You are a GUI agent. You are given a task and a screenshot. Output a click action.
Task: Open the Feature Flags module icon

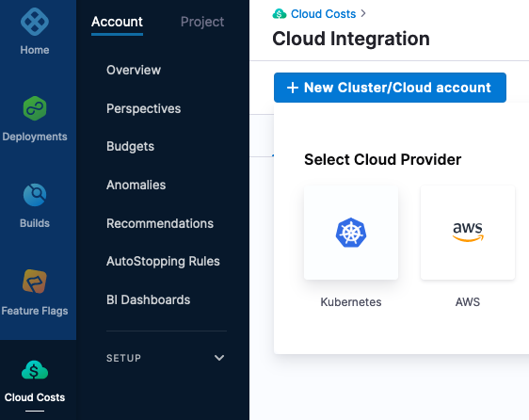point(35,282)
